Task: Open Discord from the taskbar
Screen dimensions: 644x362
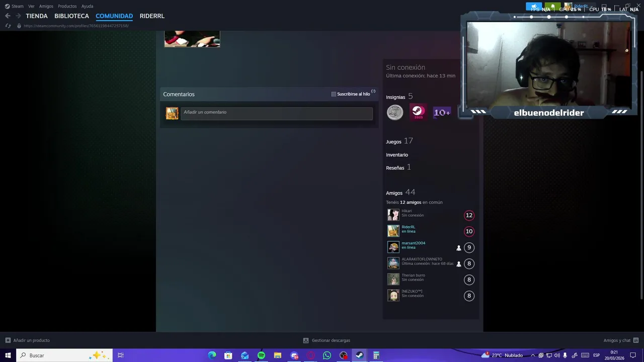Action: (x=294, y=355)
